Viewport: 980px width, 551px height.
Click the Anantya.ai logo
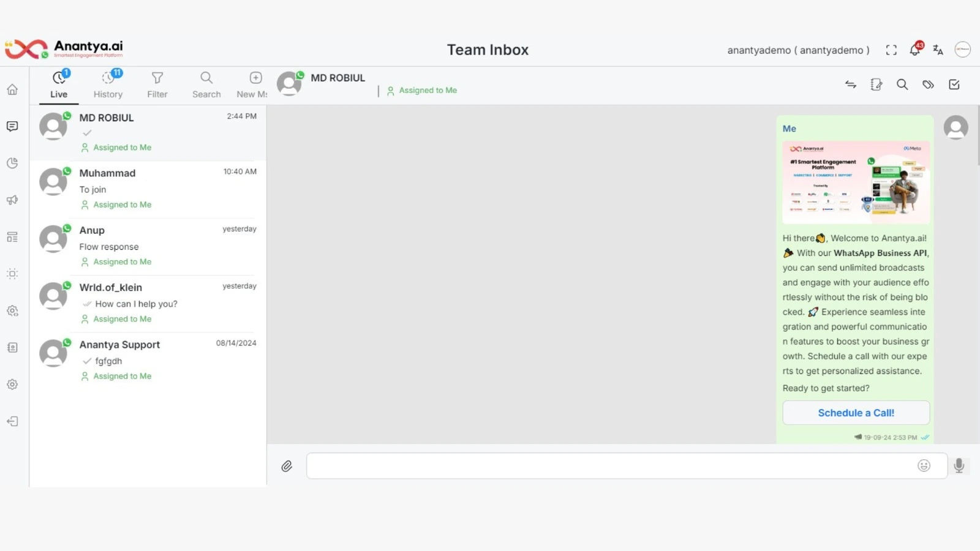pyautogui.click(x=64, y=49)
